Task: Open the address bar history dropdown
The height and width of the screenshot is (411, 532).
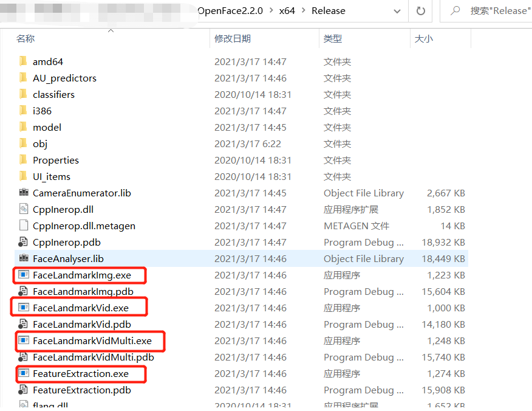Action: coord(397,11)
